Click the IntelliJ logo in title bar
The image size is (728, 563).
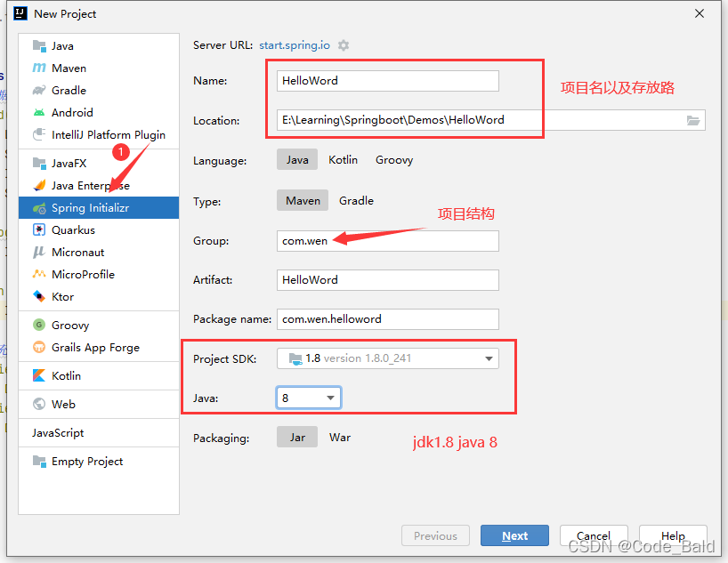coord(20,13)
